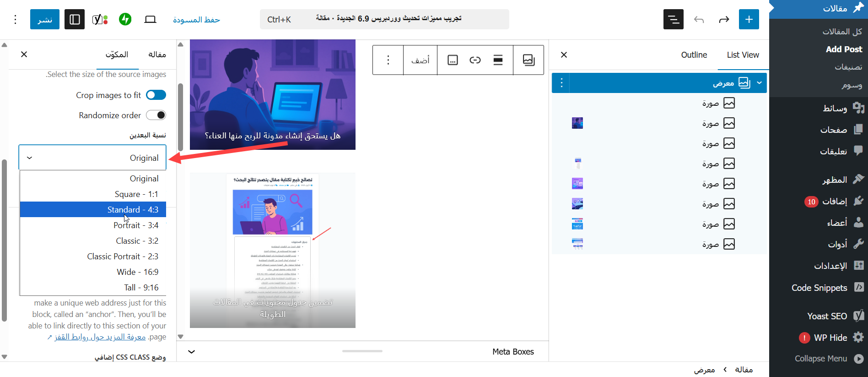Open the preview laptop icon
This screenshot has width=868, height=377.
point(150,19)
